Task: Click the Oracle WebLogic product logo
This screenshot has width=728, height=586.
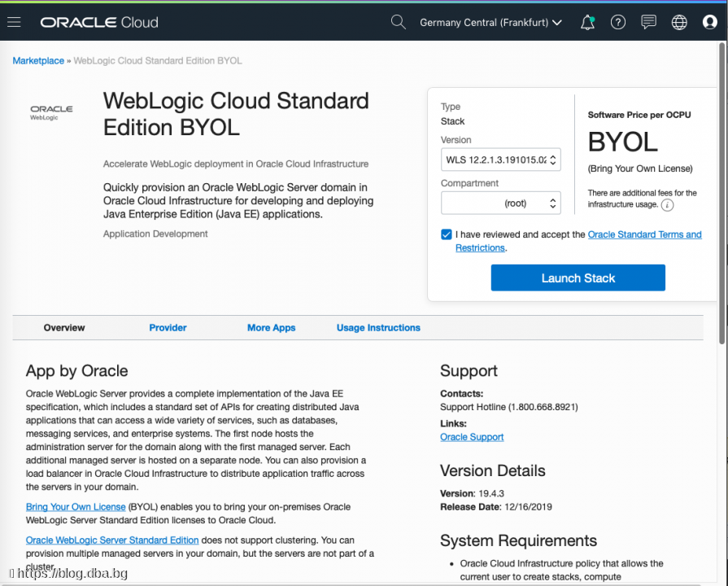Action: (x=51, y=112)
